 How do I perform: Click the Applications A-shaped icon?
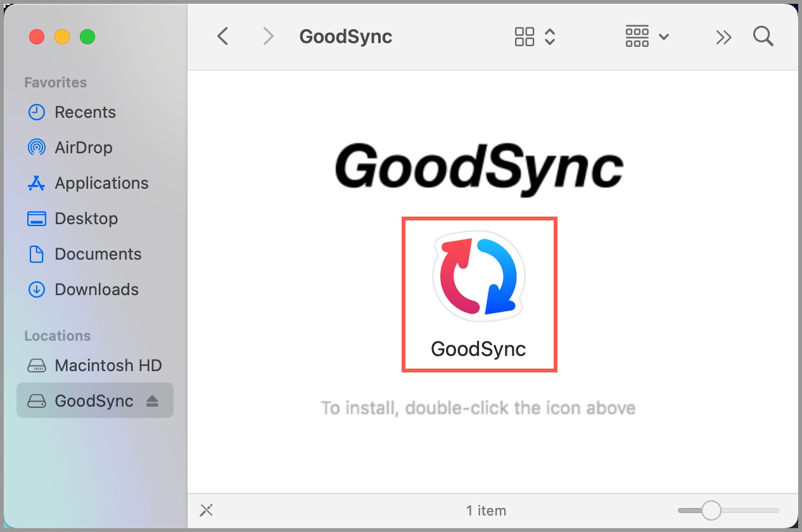(37, 183)
